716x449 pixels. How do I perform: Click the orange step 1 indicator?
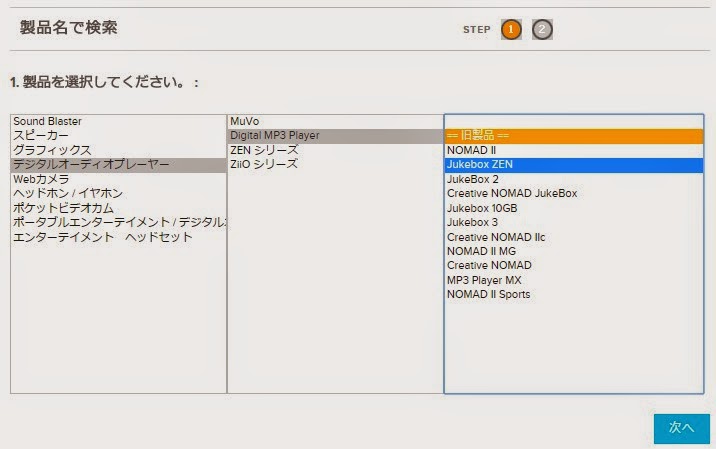point(511,30)
